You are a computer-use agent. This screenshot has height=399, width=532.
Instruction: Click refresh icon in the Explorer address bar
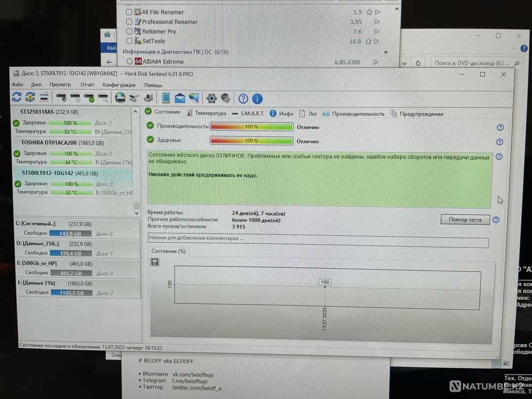[418, 63]
